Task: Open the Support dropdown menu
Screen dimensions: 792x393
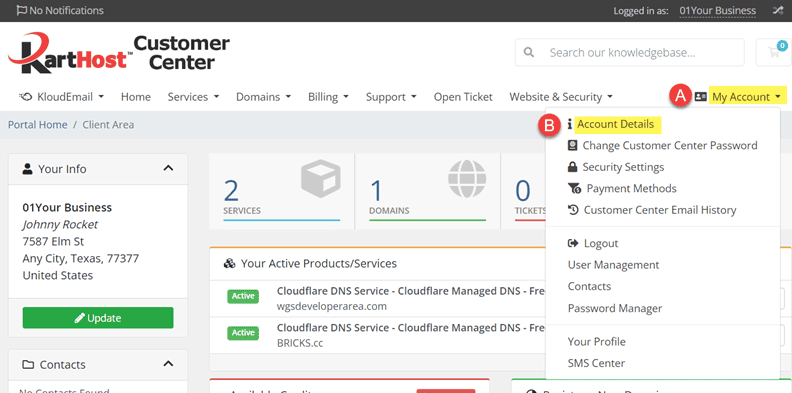Action: [x=391, y=96]
